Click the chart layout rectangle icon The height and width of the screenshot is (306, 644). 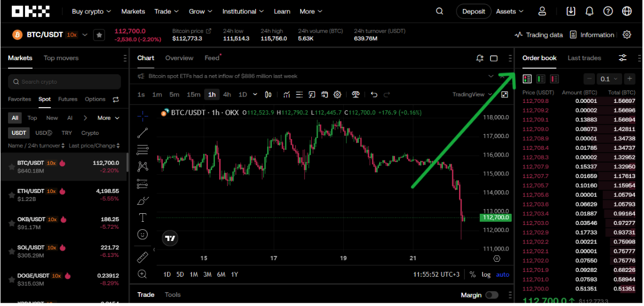(494, 58)
